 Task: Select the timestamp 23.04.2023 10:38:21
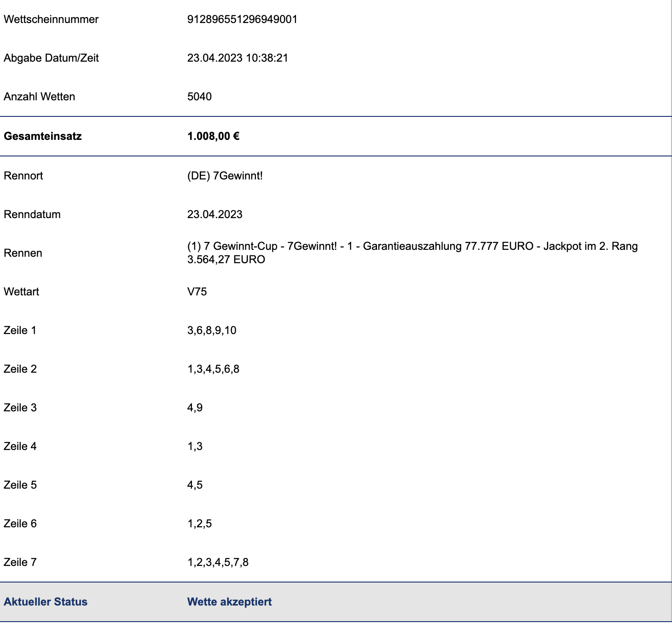coord(238,58)
